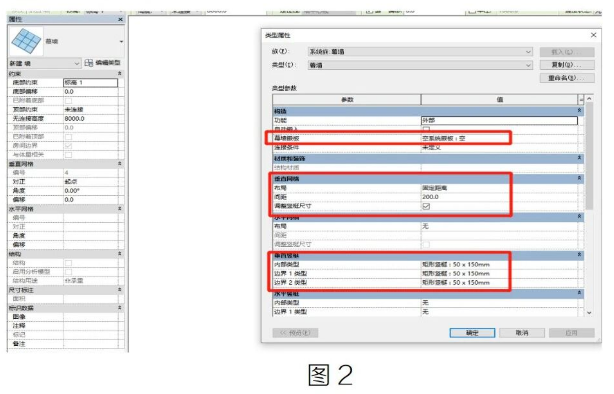Collapse the 结构 group in Properties palette

(x=119, y=254)
